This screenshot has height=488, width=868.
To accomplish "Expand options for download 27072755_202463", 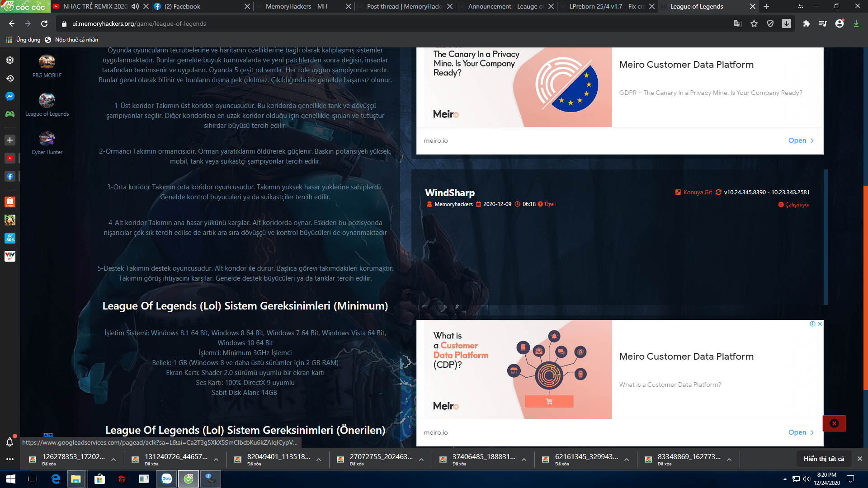I will point(421,460).
